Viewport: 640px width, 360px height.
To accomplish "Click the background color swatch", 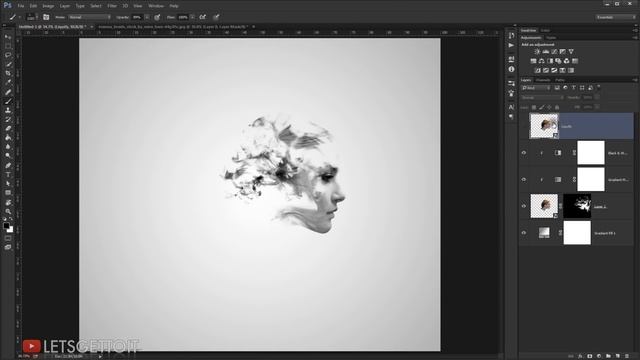I will (10, 230).
